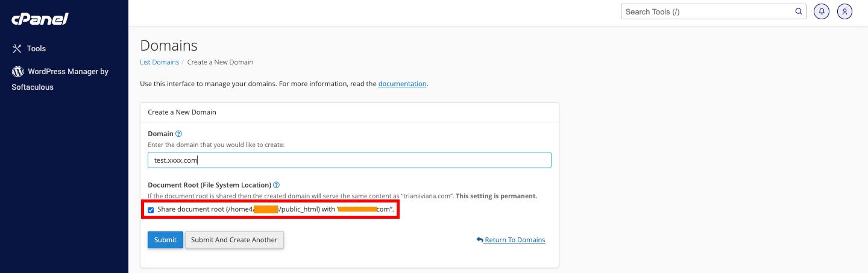Open notifications bell icon

pyautogui.click(x=821, y=11)
